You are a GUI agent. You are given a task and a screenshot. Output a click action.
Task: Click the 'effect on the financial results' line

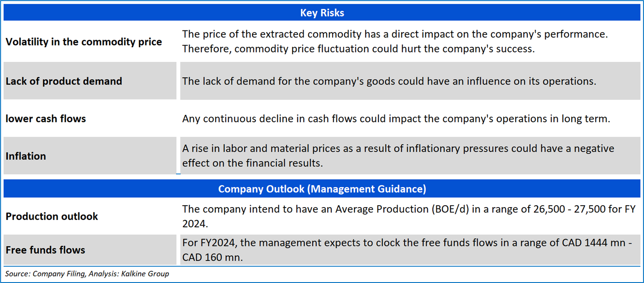point(252,163)
